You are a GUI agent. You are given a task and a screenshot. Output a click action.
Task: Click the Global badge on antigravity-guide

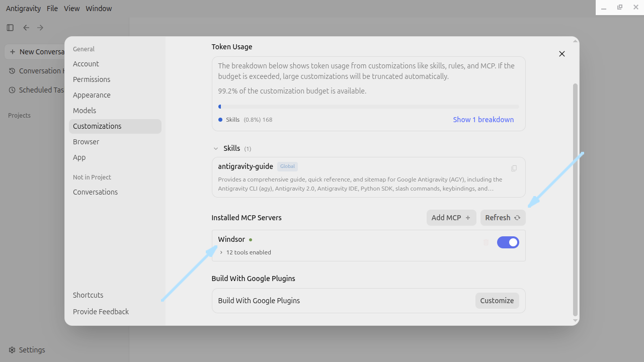(x=288, y=166)
